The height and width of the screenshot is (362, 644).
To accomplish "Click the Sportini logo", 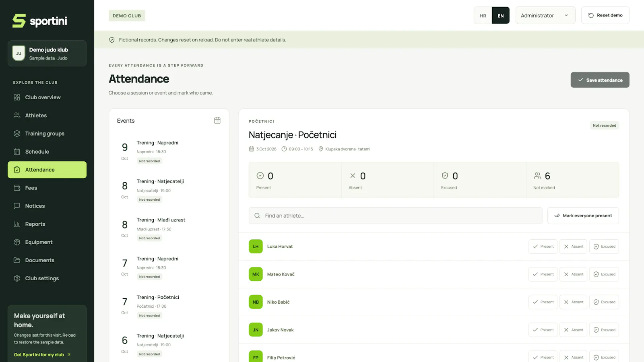I will click(x=39, y=21).
